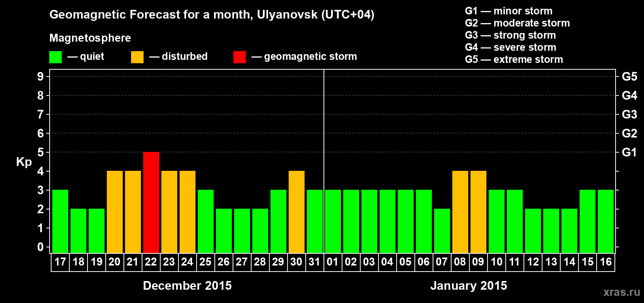The height and width of the screenshot is (303, 644).
Task: Select the orange bar for December 24
Action: 188,212
